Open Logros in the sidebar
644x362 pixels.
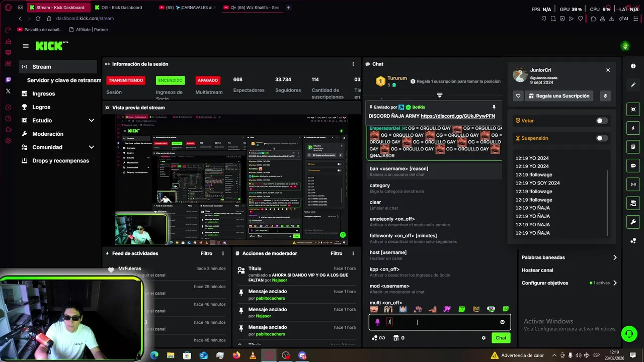pyautogui.click(x=41, y=107)
